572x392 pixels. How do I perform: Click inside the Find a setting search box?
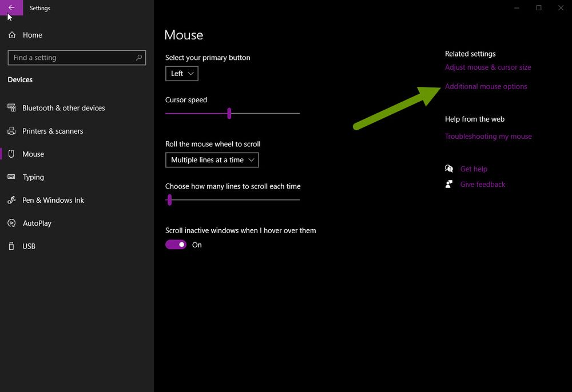click(x=76, y=57)
